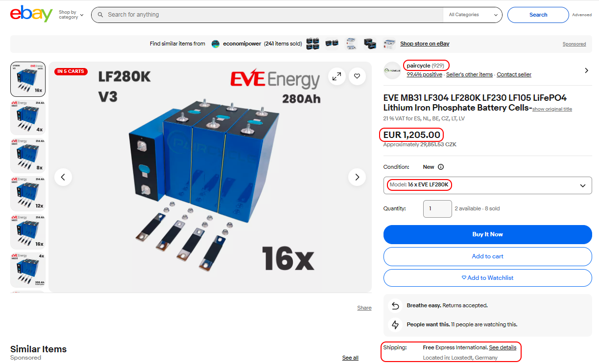Image resolution: width=599 pixels, height=364 pixels.
Task: Expand the All Categories dropdown
Action: [x=473, y=15]
